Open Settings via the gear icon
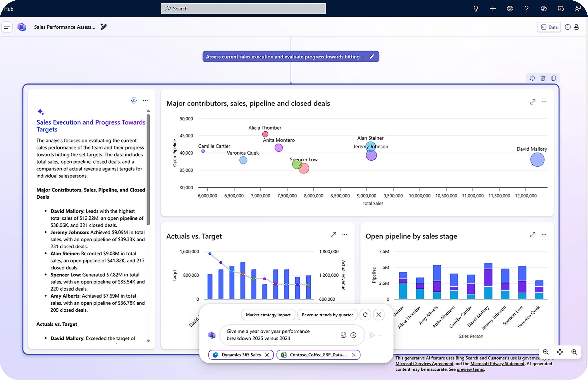This screenshot has height=380, width=588. pyautogui.click(x=510, y=8)
